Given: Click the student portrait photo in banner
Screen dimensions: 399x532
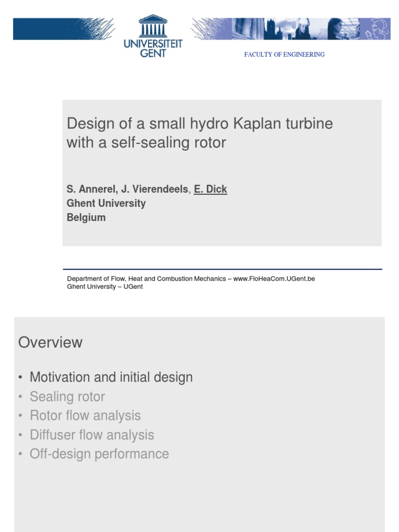Looking at the screenshot, I should pyautogui.click(x=343, y=29).
